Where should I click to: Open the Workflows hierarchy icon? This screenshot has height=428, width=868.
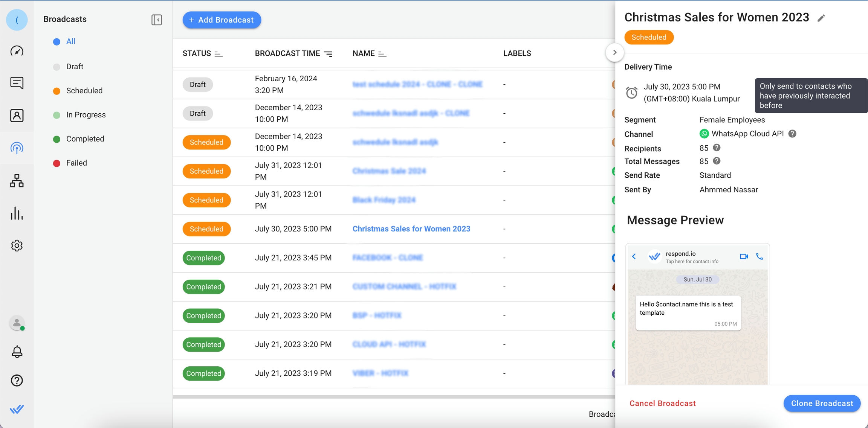(x=17, y=181)
